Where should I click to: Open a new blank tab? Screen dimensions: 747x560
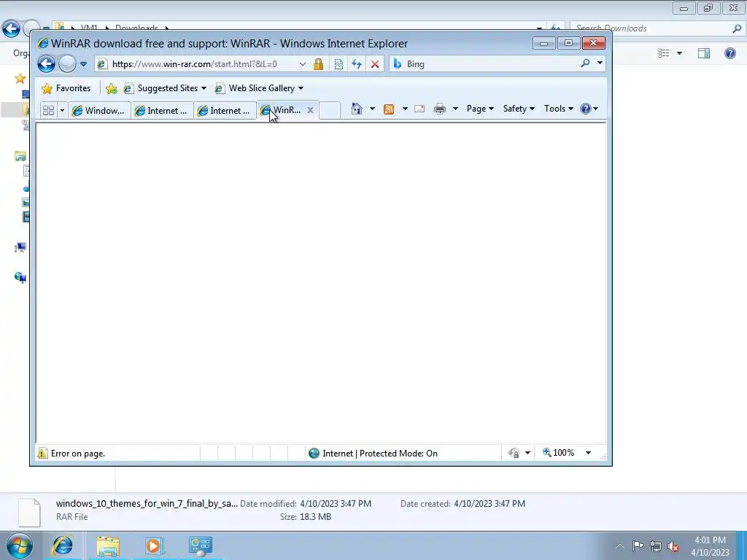330,110
